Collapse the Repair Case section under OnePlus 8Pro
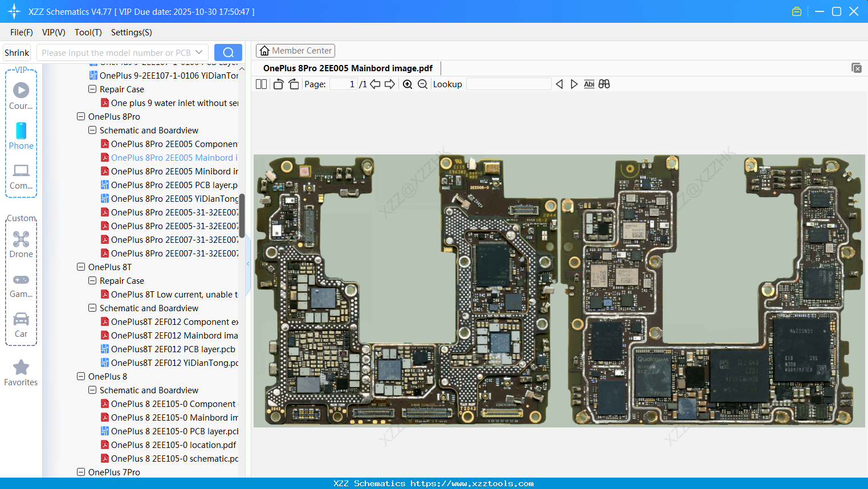The image size is (868, 489). [x=92, y=89]
